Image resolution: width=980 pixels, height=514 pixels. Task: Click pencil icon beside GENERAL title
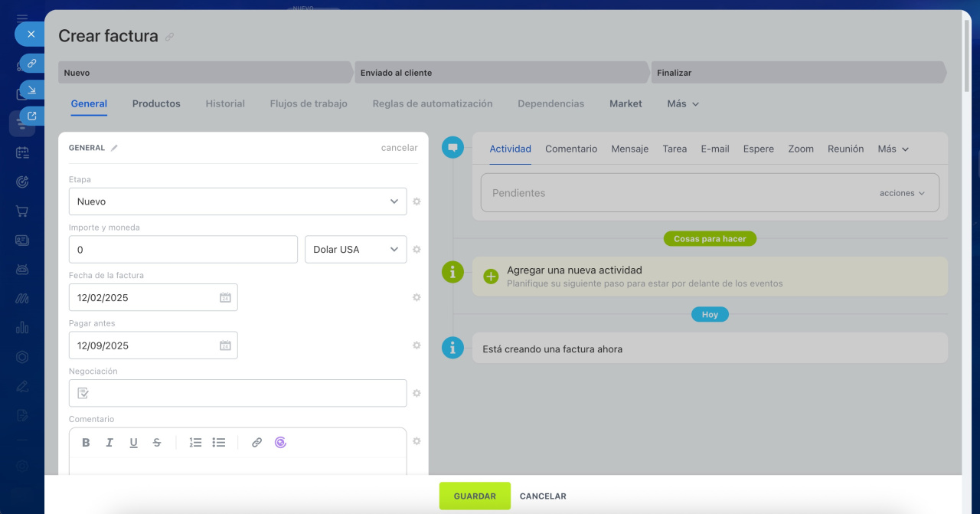tap(114, 148)
